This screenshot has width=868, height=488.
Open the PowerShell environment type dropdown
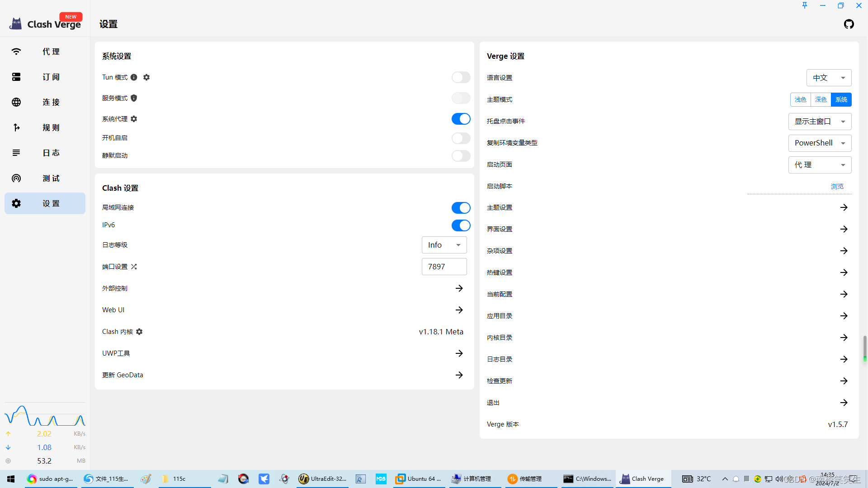[x=820, y=143]
